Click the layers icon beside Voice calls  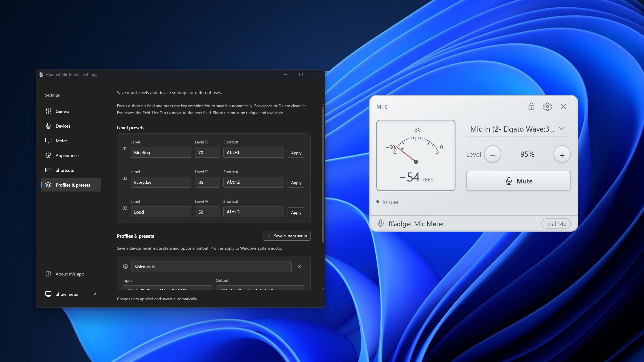125,267
